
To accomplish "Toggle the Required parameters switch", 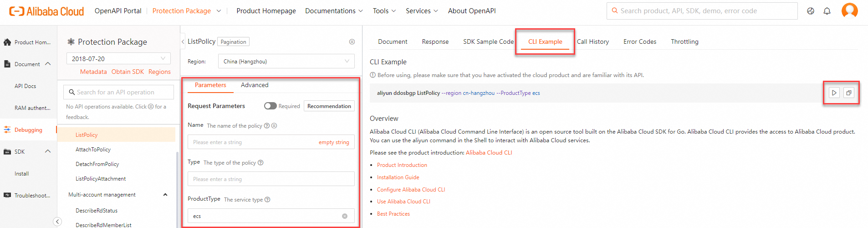I will pos(271,106).
